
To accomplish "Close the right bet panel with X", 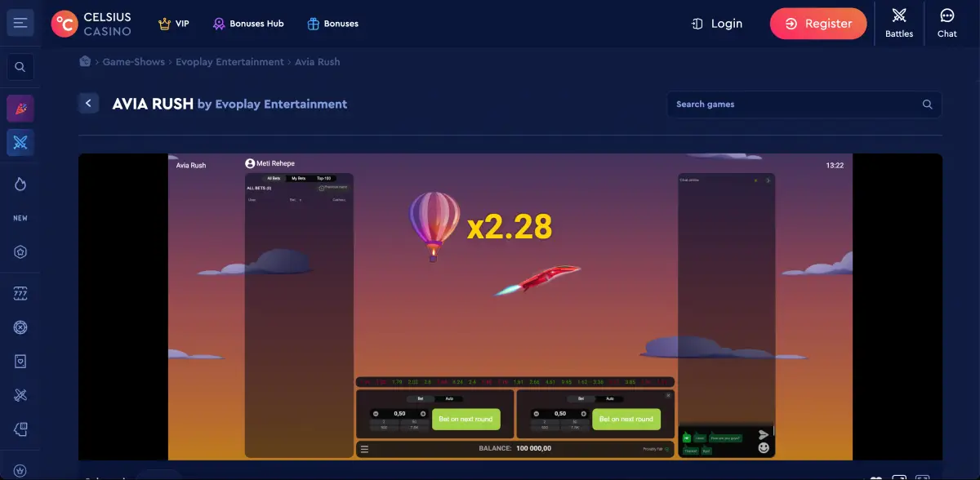I will [x=668, y=395].
